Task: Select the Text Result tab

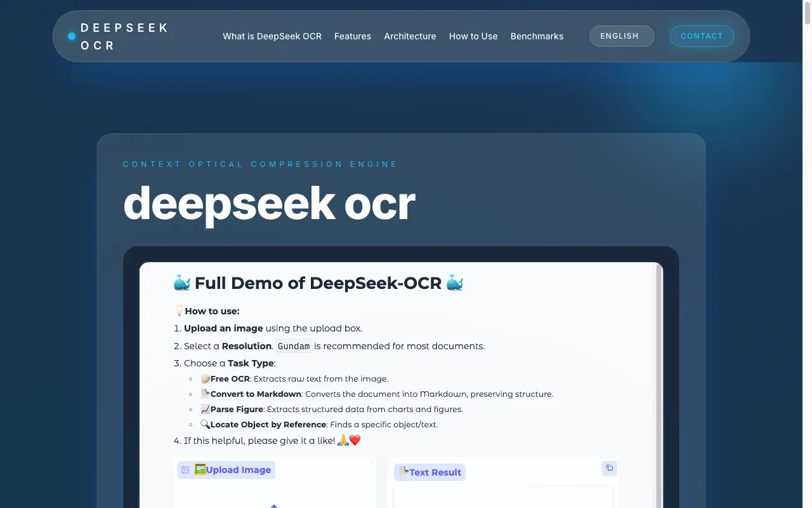Action: 429,472
